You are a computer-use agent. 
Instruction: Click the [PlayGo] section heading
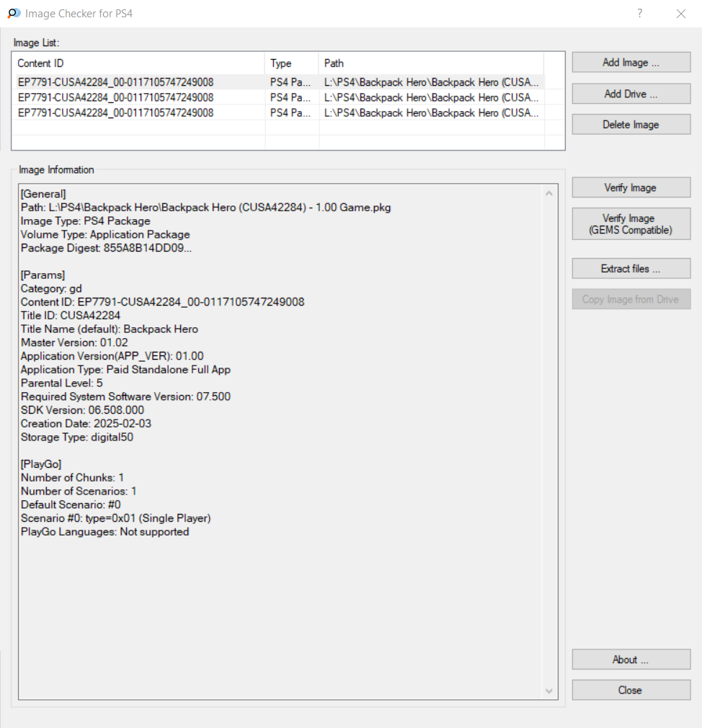point(41,464)
